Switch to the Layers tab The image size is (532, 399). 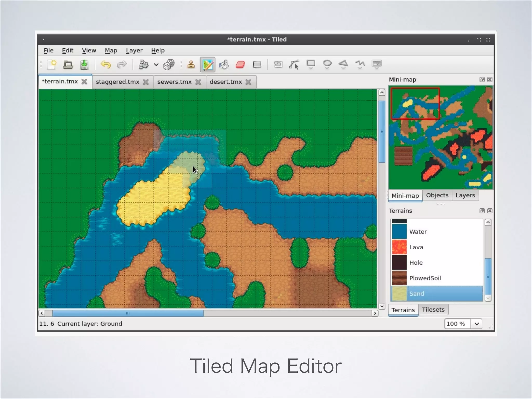(x=465, y=195)
